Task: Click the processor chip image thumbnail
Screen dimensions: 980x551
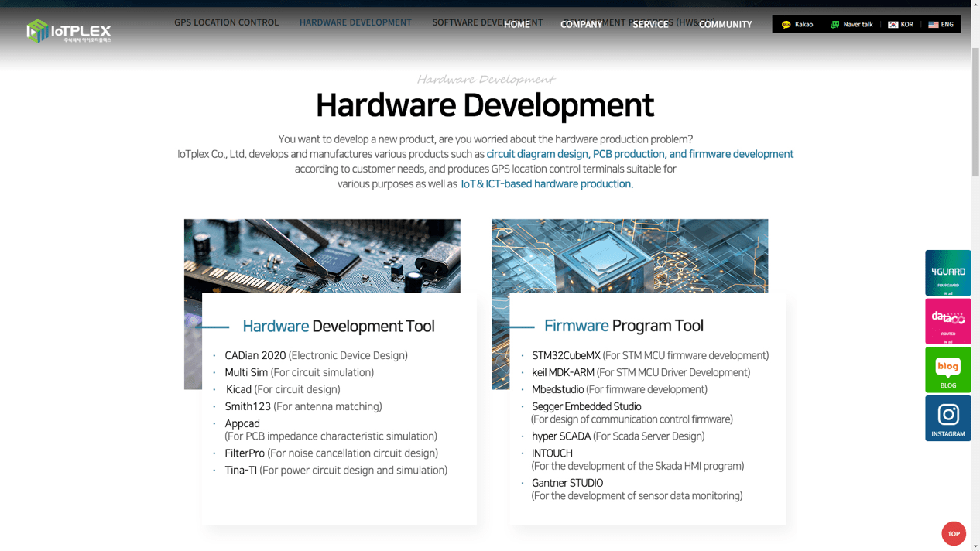Action: coord(630,255)
